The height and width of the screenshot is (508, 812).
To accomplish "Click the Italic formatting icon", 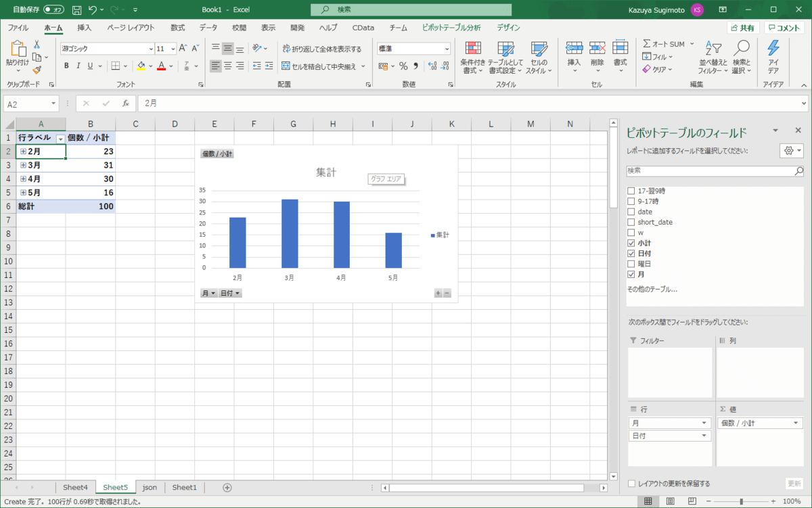I will [x=78, y=66].
